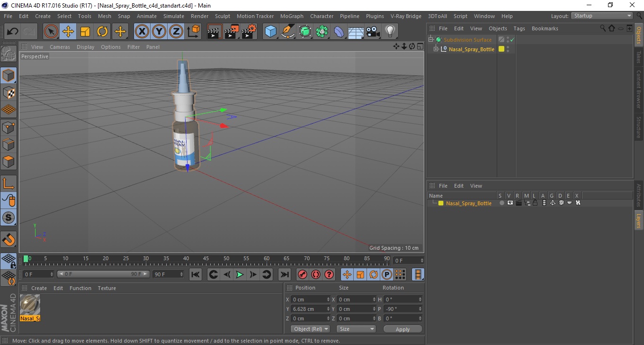
Task: Activate the Rotate tool
Action: tap(102, 32)
